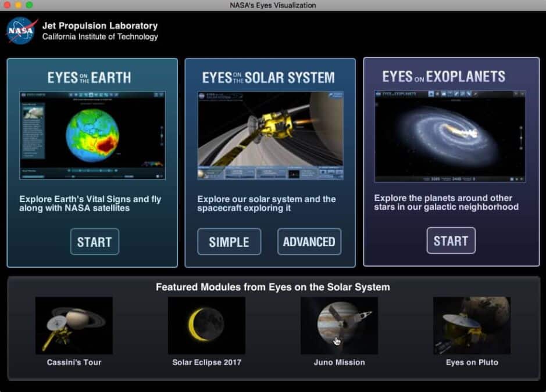Click the Eyes on Exoplanets title
Image resolution: width=546 pixels, height=392 pixels.
pyautogui.click(x=444, y=77)
